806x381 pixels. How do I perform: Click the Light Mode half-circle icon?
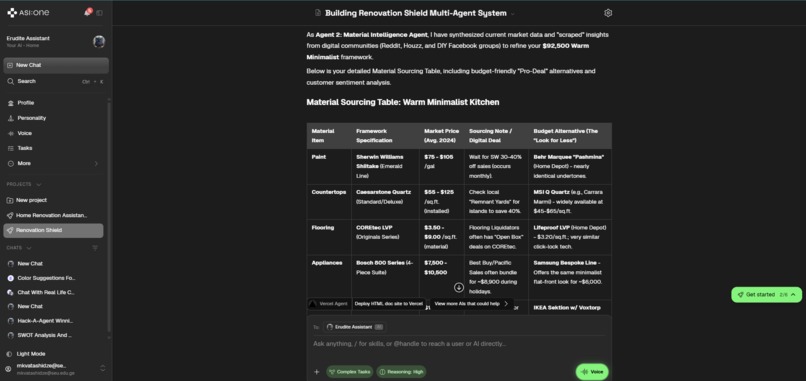(9, 354)
